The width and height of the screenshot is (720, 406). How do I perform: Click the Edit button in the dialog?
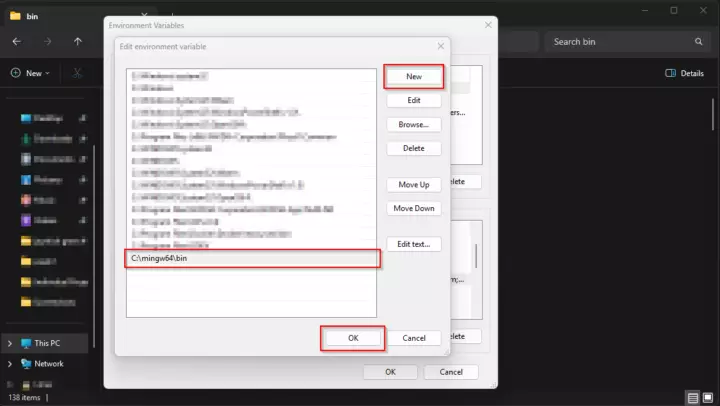(413, 100)
